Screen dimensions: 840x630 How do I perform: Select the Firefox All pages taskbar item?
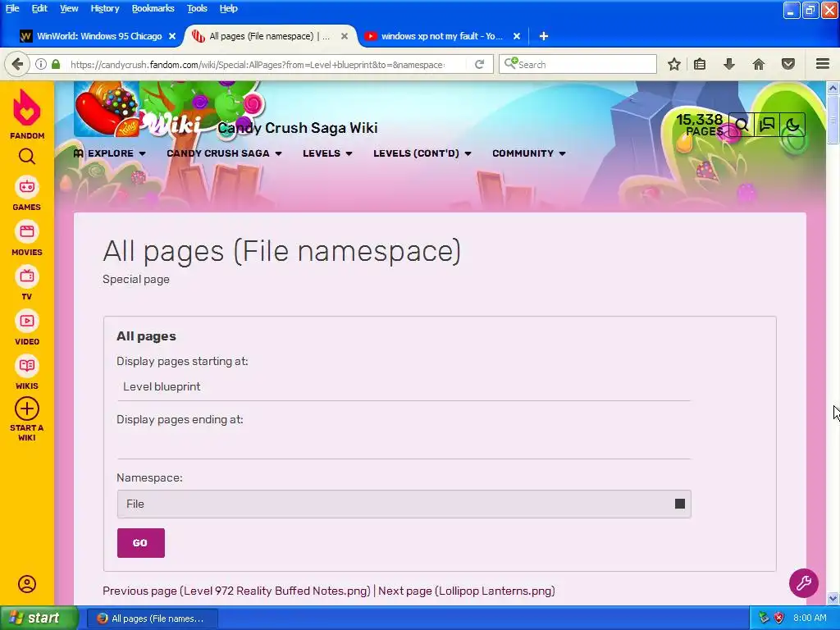[x=153, y=619]
